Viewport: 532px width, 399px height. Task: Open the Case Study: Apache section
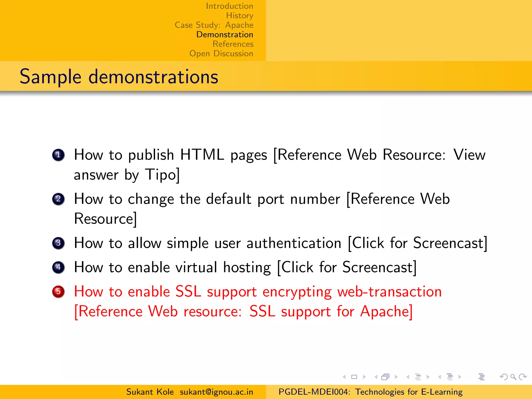point(214,25)
